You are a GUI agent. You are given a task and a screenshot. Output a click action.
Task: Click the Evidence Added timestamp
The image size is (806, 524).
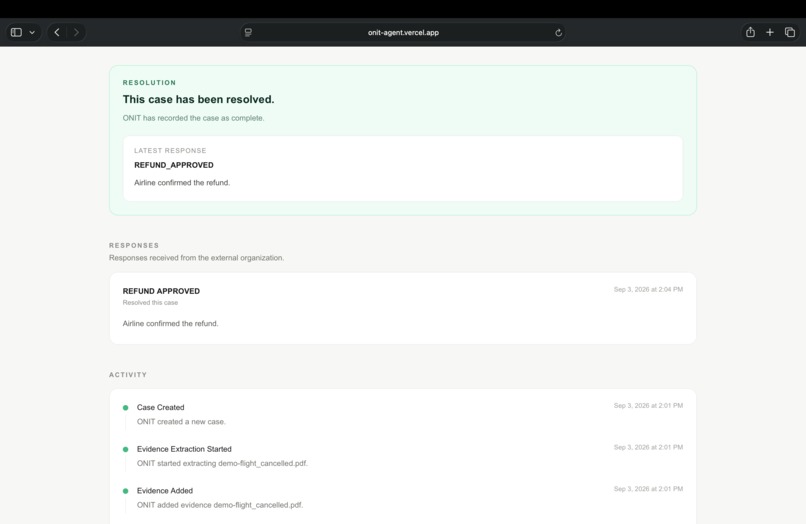coord(648,489)
